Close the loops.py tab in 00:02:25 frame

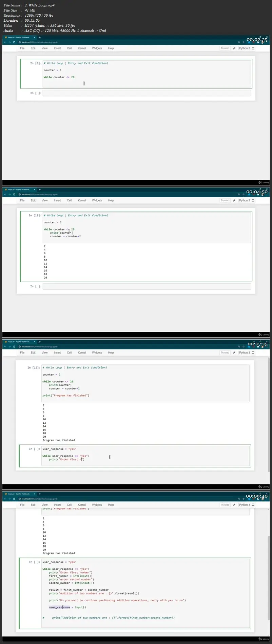click(35, 37)
